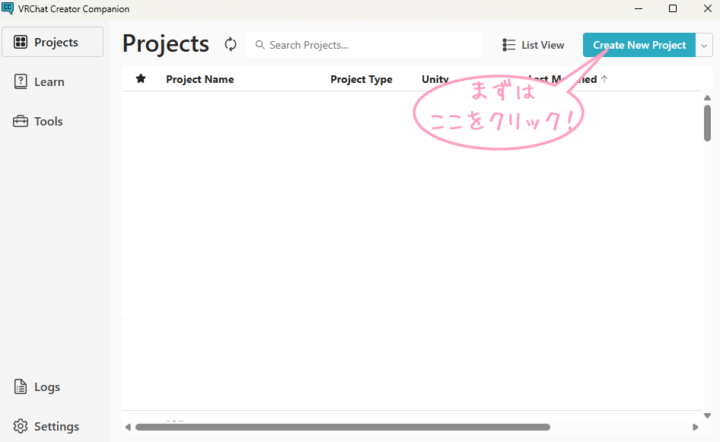Minimize the Creator Companion window
720x442 pixels.
point(638,8)
